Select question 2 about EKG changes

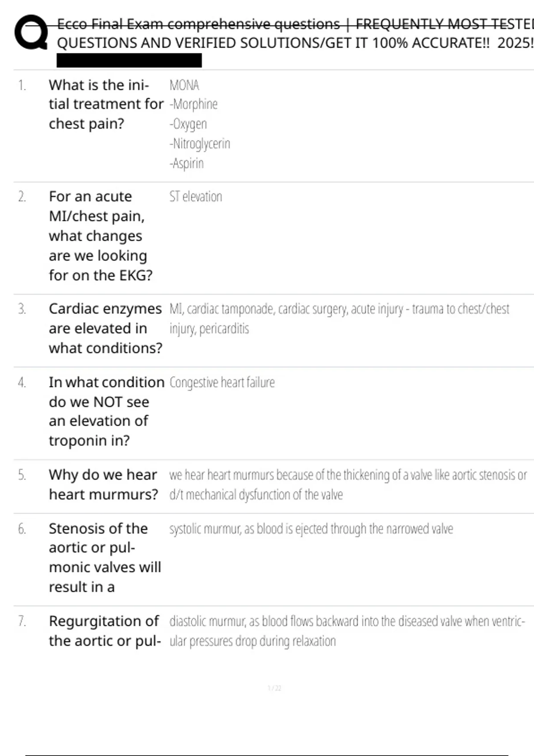tap(101, 236)
